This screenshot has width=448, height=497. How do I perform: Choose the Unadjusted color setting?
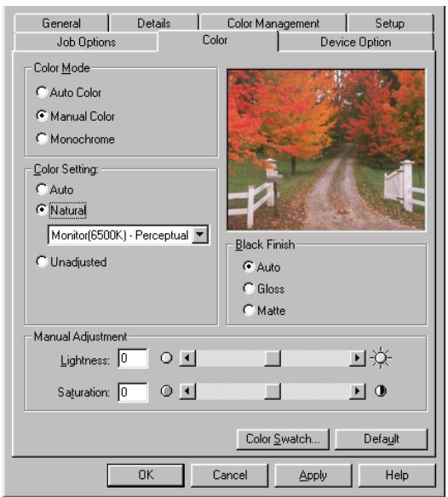click(42, 262)
